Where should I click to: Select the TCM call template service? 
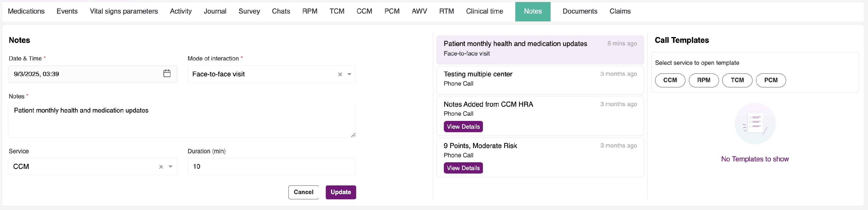(x=737, y=80)
